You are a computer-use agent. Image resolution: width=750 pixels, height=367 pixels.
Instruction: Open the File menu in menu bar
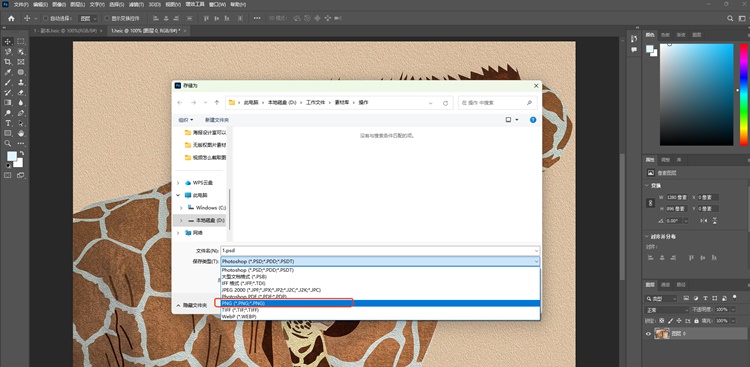tap(21, 4)
